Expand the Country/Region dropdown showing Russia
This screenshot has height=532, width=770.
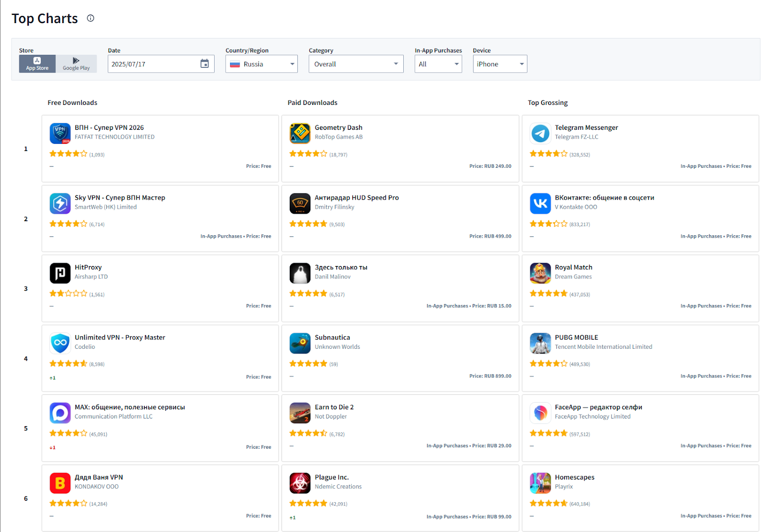pyautogui.click(x=261, y=64)
